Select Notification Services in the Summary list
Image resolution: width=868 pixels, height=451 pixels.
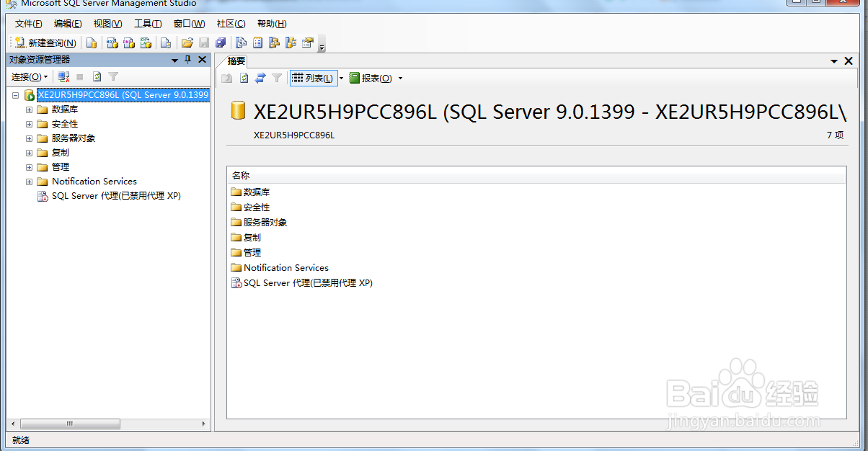coord(280,267)
